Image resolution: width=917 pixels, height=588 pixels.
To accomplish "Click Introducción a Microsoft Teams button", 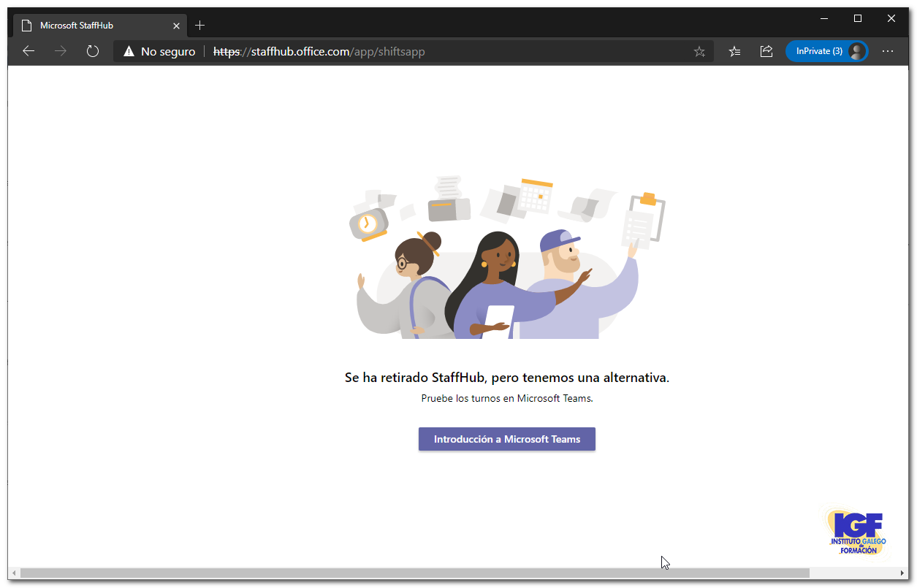I will 506,439.
